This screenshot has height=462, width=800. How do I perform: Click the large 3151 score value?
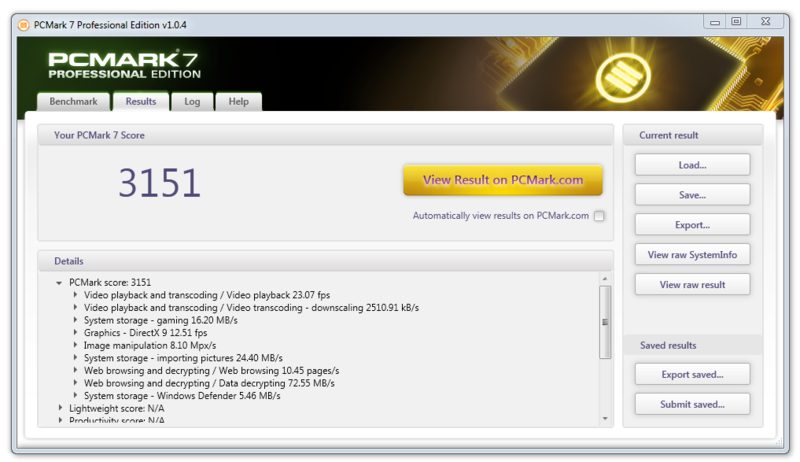[x=160, y=183]
